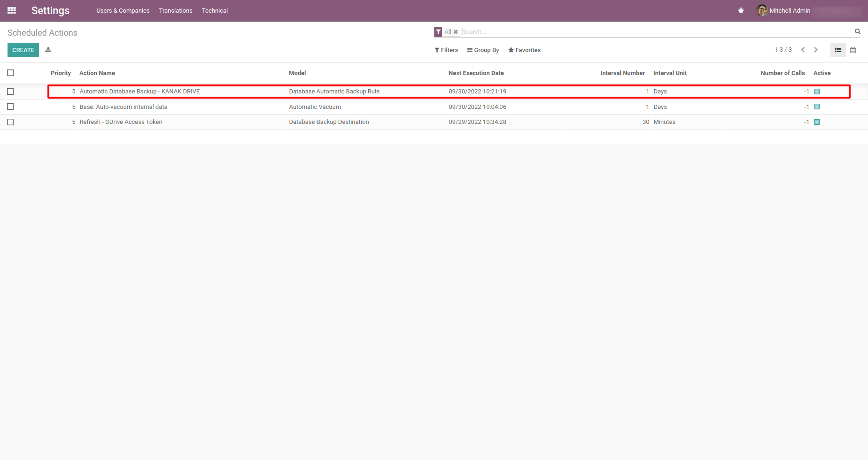
Task: Open Mitchell Admin avatar icon
Action: pyautogui.click(x=761, y=10)
